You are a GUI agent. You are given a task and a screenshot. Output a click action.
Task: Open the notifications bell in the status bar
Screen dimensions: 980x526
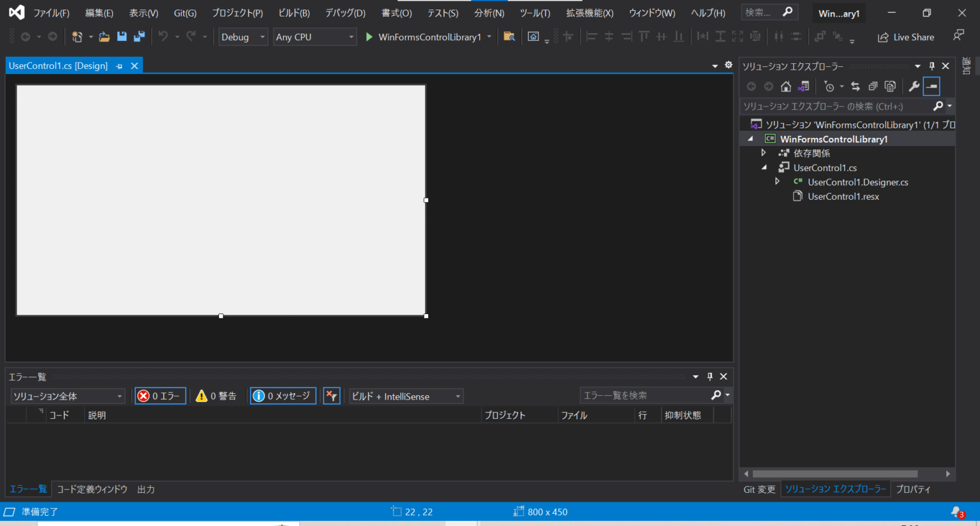pyautogui.click(x=956, y=511)
